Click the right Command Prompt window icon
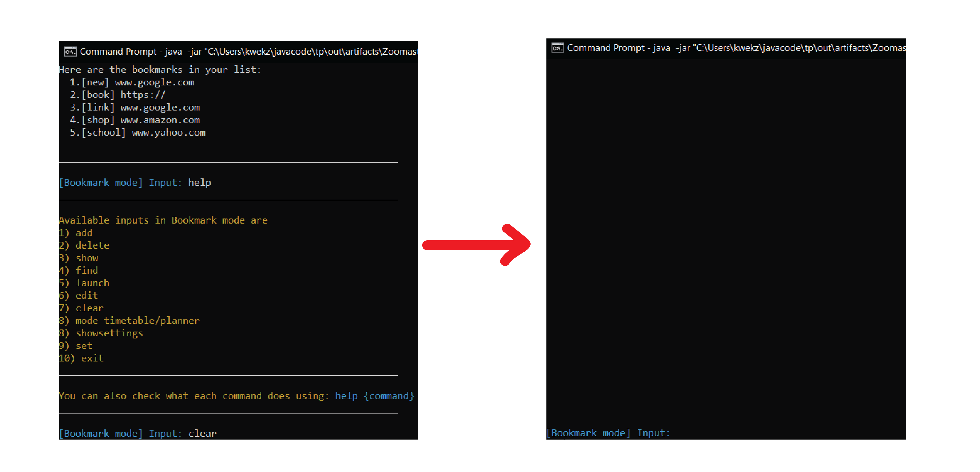The width and height of the screenshot is (980, 472). point(557,48)
